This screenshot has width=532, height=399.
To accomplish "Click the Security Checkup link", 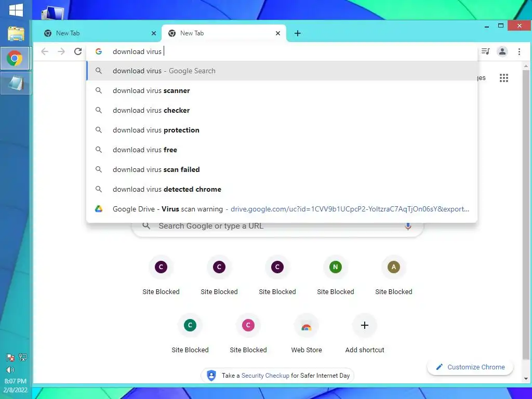I will [x=265, y=376].
